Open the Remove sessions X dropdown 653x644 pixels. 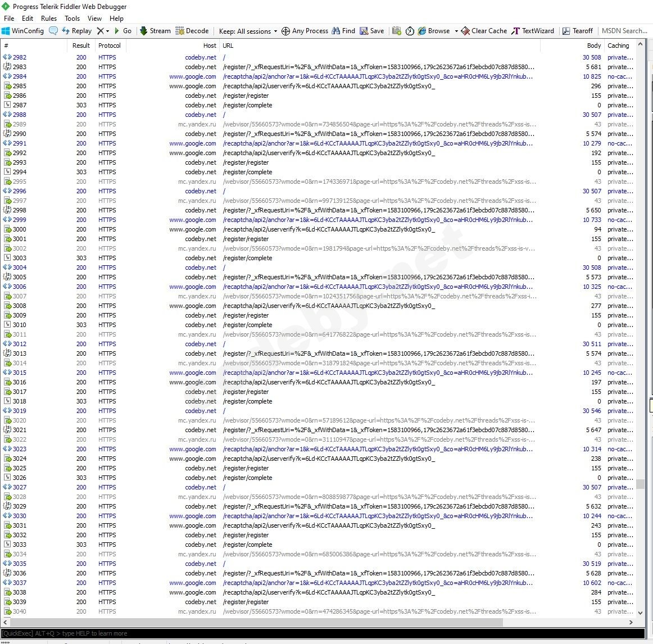(x=103, y=31)
